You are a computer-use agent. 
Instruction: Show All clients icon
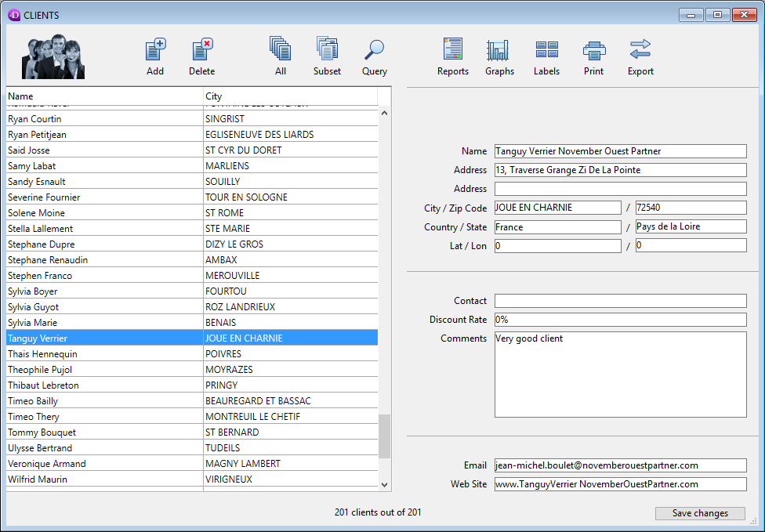[280, 49]
